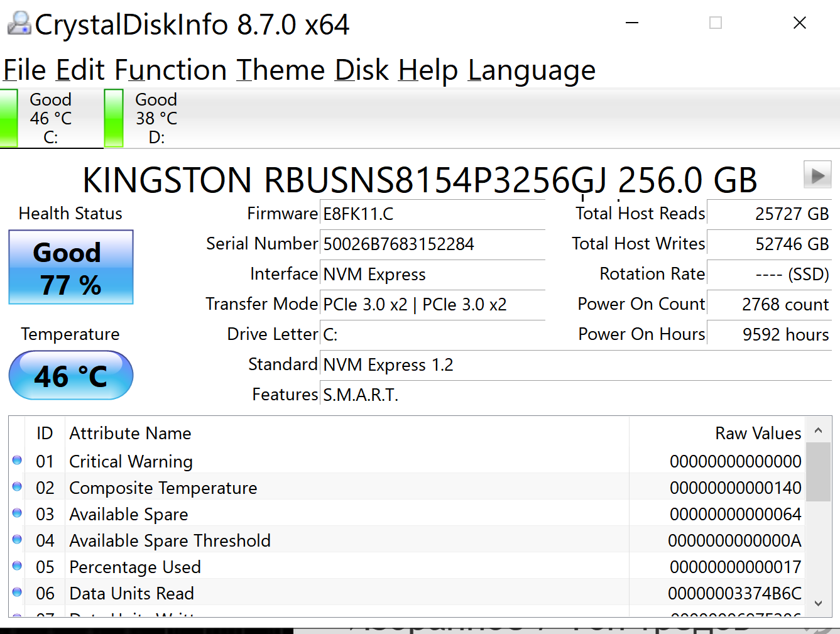Screen dimensions: 840x634
Task: Close the CrystalDiskInfo window
Action: [800, 23]
